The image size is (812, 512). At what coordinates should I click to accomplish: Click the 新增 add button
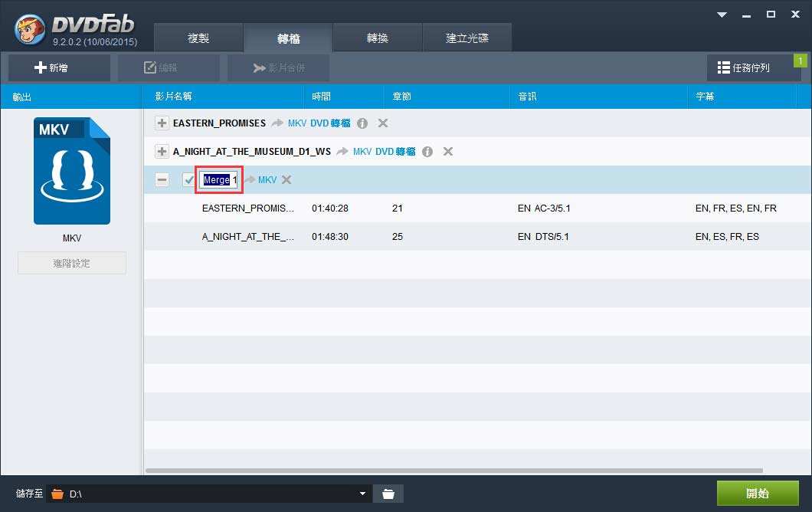click(59, 68)
